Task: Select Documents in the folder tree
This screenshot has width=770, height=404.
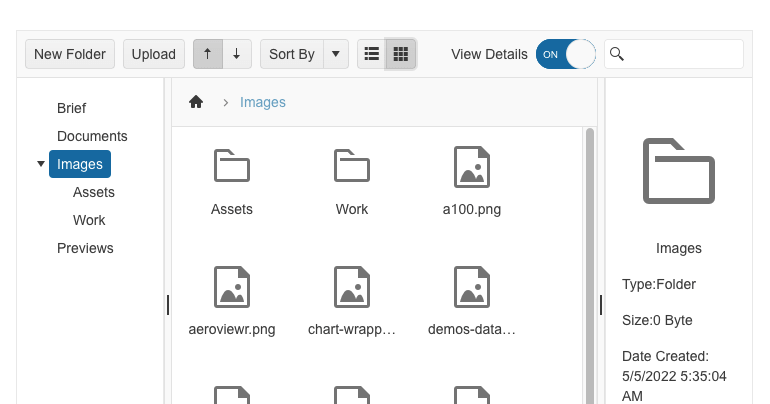Action: coord(92,136)
